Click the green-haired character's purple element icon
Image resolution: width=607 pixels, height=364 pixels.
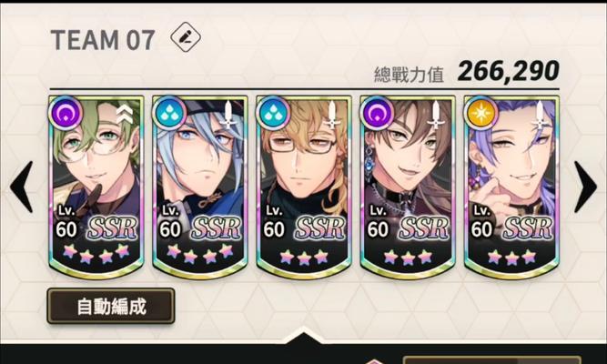(x=66, y=113)
